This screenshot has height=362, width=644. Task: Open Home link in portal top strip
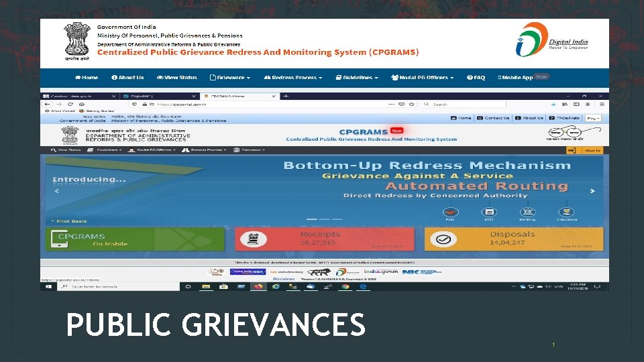click(461, 118)
